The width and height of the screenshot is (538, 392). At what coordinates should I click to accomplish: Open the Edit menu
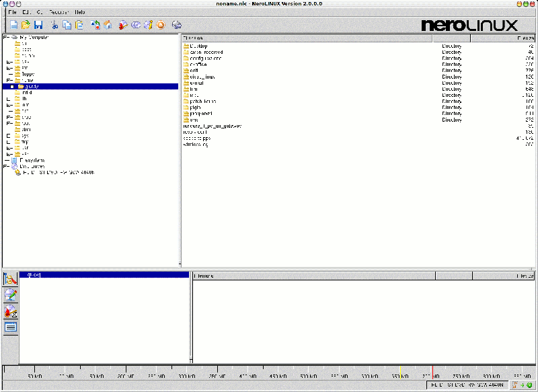(x=26, y=12)
